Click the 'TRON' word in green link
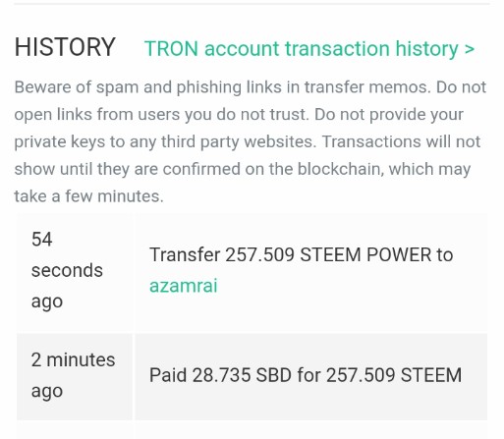Viewport: 504px width, 439px height. tap(171, 49)
